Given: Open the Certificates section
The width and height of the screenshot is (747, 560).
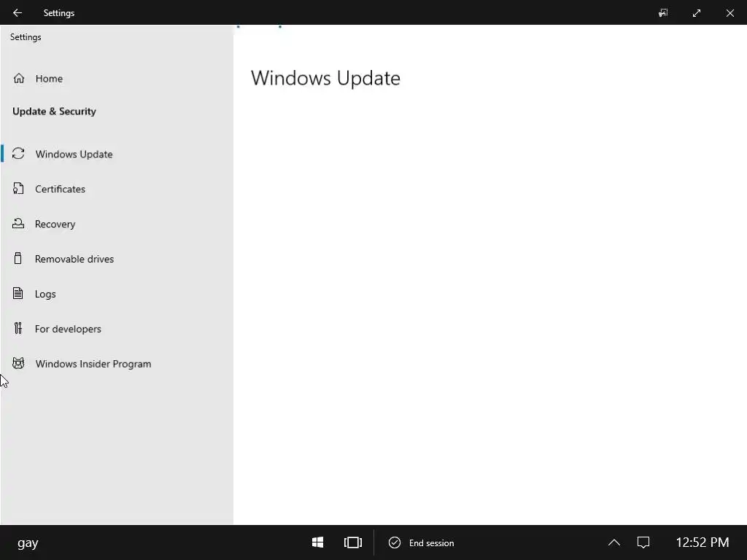Looking at the screenshot, I should [x=117, y=189].
